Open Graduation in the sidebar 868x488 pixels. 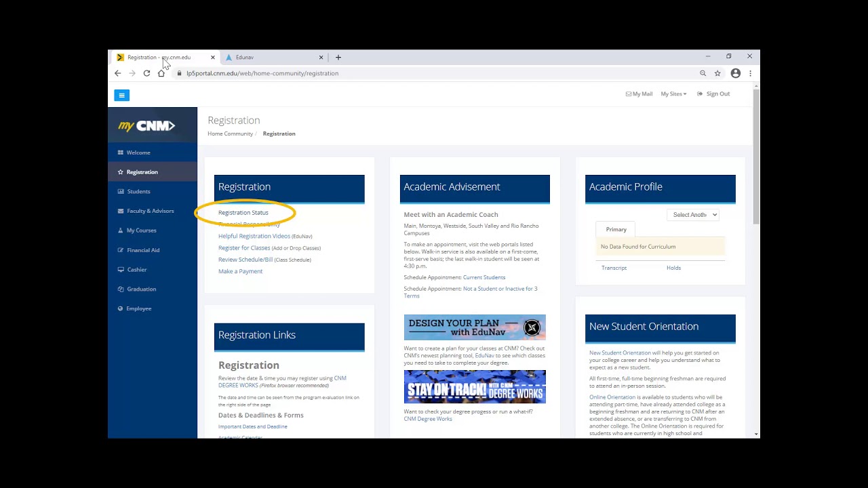tap(153, 289)
